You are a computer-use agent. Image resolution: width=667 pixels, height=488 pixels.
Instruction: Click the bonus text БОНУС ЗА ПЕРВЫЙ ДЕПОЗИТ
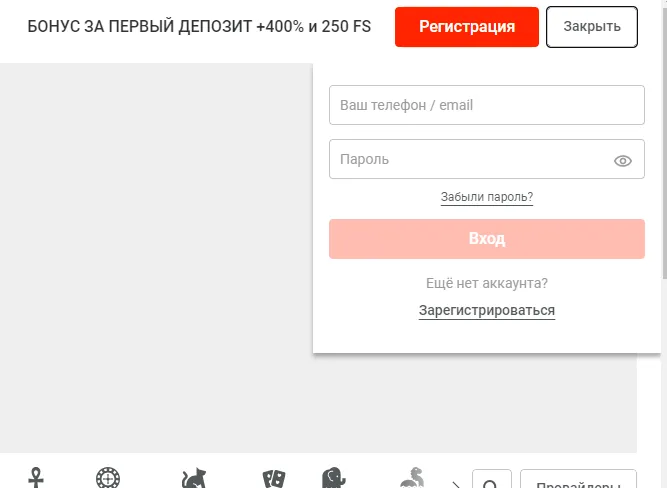140,27
